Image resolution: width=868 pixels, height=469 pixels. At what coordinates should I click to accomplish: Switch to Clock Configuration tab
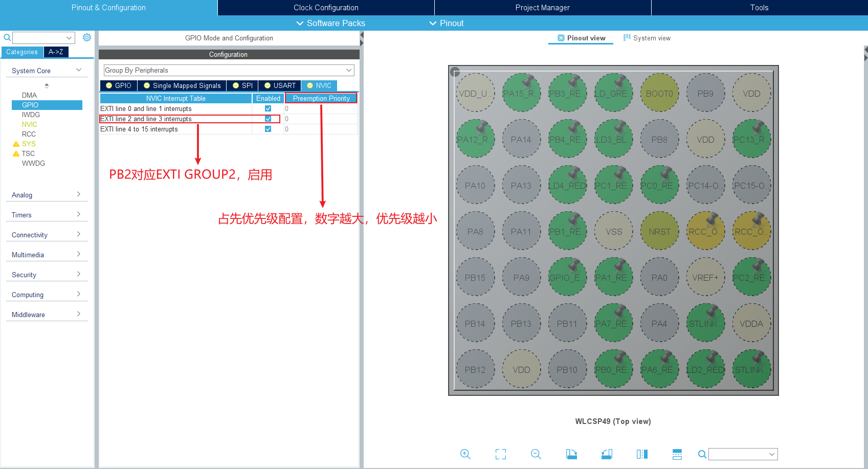(326, 8)
